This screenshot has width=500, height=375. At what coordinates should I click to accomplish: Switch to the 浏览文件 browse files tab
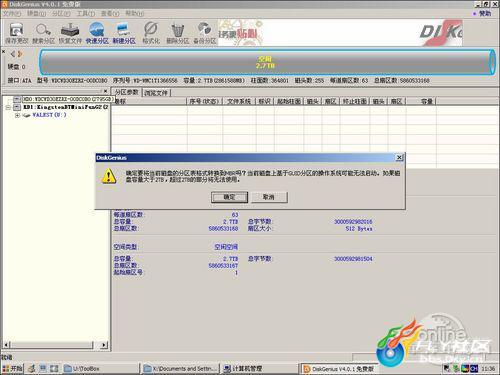[156, 93]
